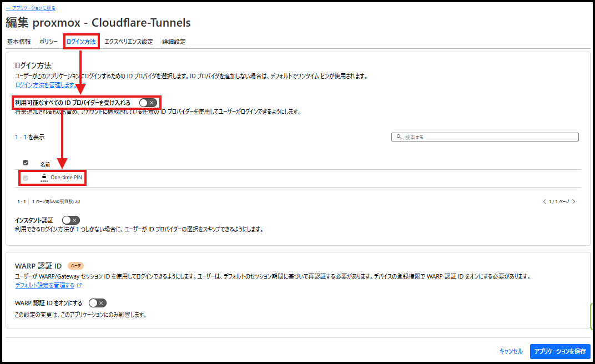Select the エクスペリエンス設定 tab

(x=128, y=42)
